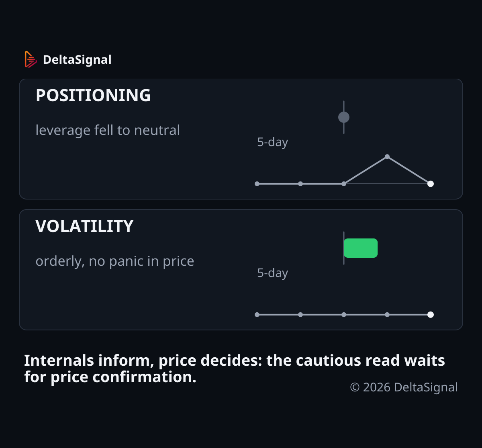Click the green Volatility gauge bar
Image resolution: width=482 pixels, height=448 pixels.
(361, 248)
